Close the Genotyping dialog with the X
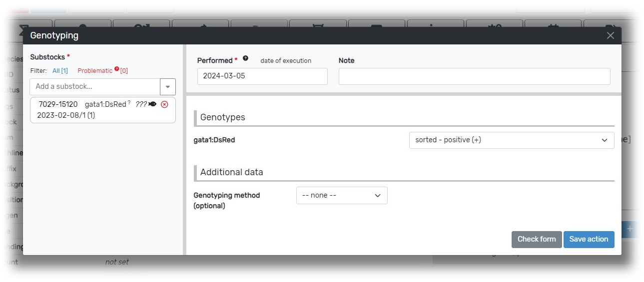 (x=610, y=35)
